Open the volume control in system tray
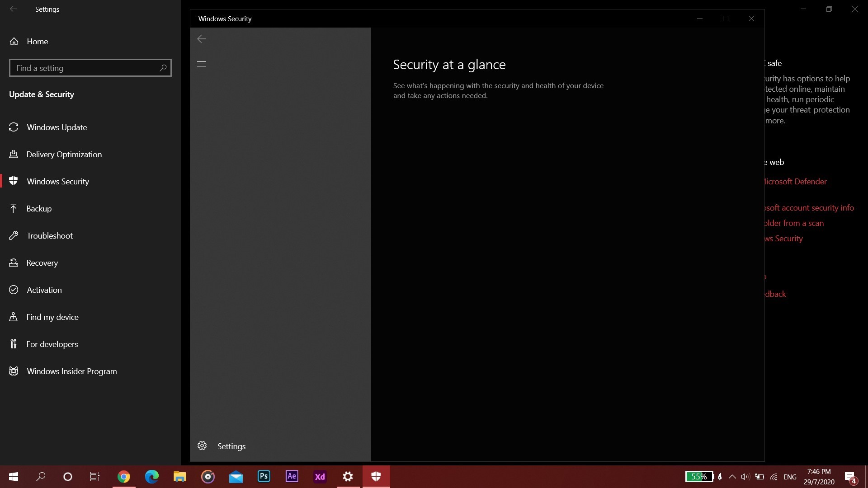 tap(745, 477)
